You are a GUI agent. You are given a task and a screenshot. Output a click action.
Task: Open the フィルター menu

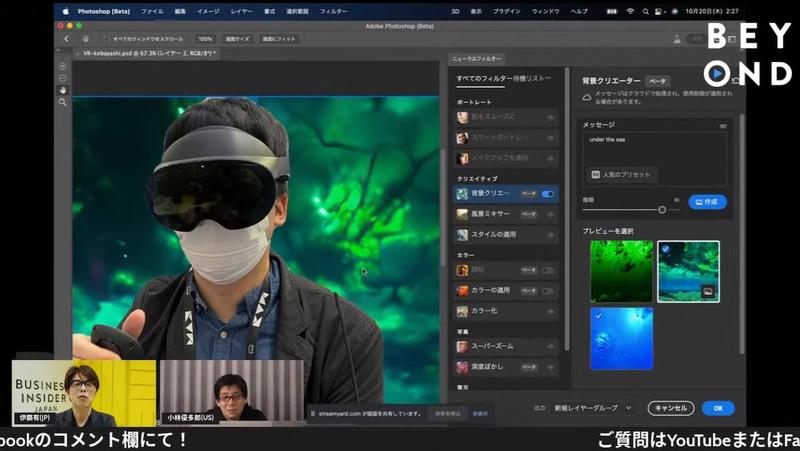[334, 11]
